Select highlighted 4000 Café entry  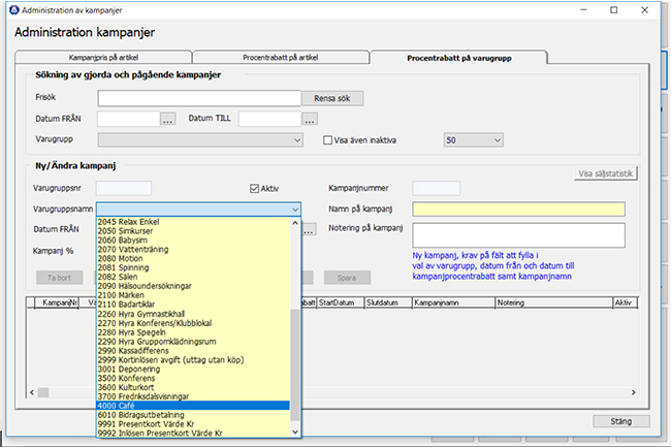point(193,406)
